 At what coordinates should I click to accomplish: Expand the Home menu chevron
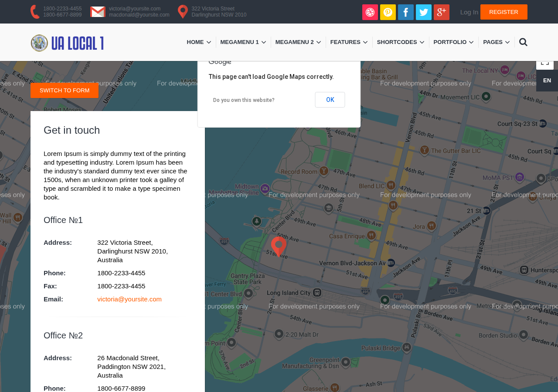tap(209, 42)
